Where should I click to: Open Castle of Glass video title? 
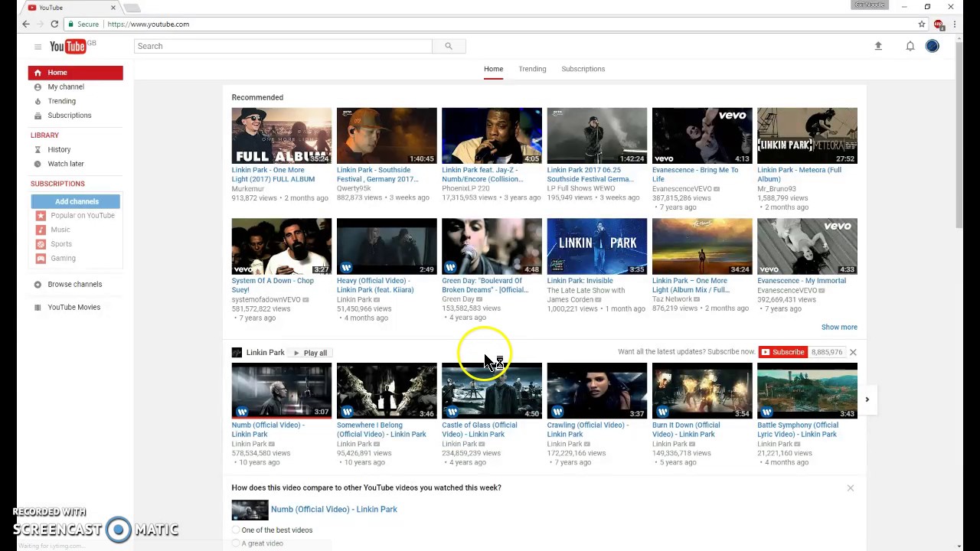[479, 429]
